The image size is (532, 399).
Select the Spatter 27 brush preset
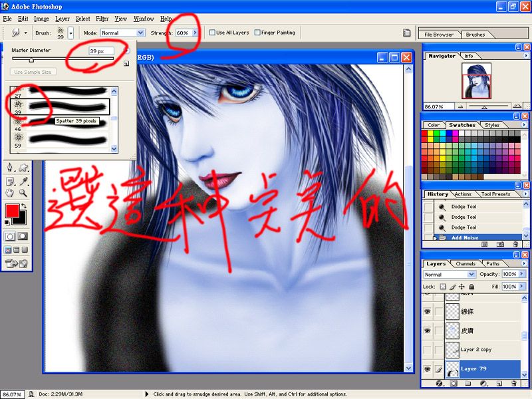point(60,91)
